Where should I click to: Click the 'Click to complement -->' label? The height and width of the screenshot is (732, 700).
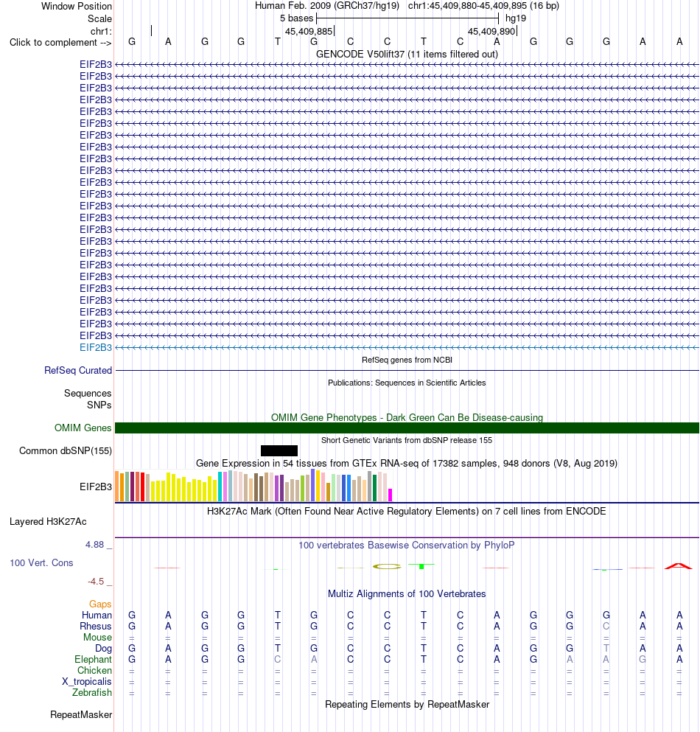(60, 43)
